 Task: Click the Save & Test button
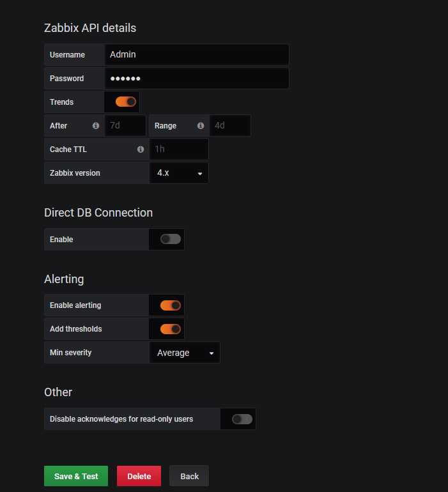(x=76, y=476)
